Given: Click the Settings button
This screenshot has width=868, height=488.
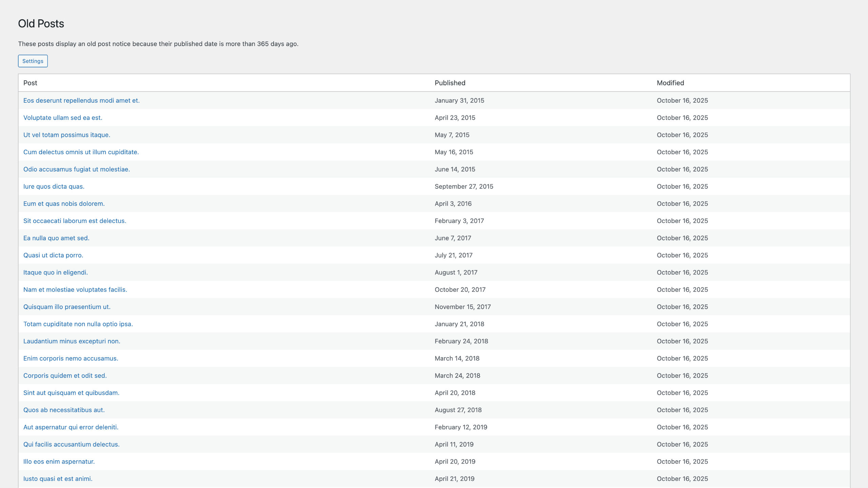Looking at the screenshot, I should click(33, 61).
